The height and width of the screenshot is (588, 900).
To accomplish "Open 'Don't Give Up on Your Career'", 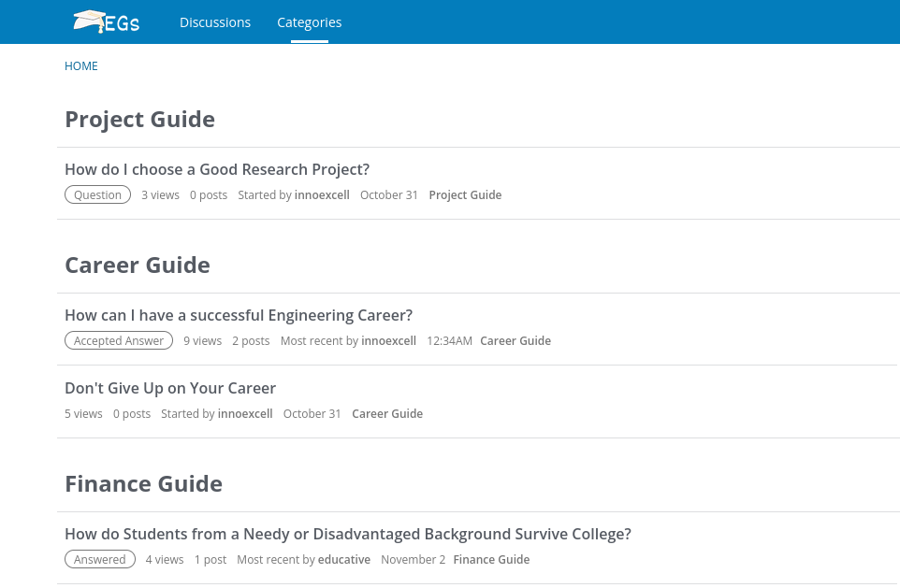I will (x=169, y=388).
